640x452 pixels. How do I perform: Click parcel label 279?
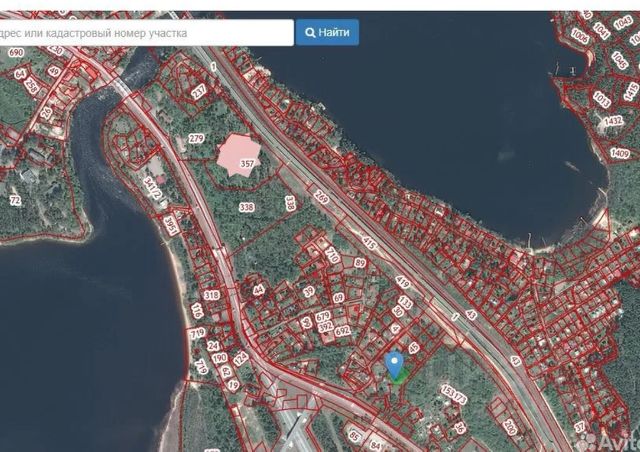click(x=196, y=138)
